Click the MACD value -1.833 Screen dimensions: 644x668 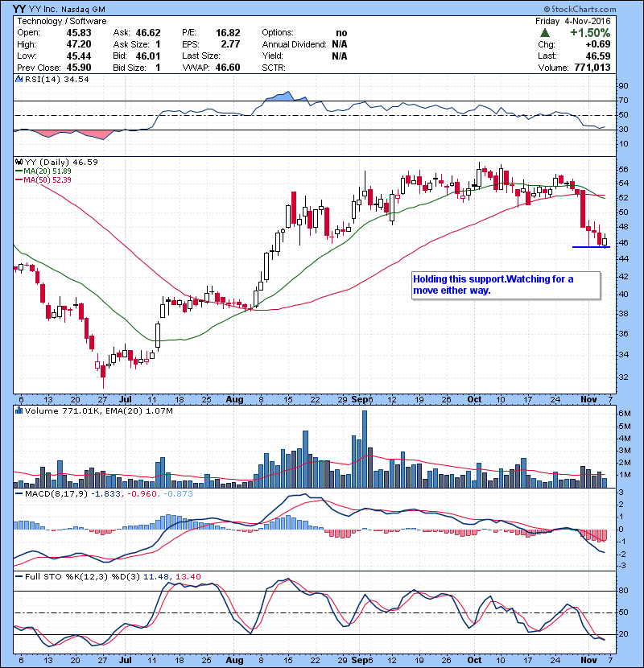tap(105, 494)
